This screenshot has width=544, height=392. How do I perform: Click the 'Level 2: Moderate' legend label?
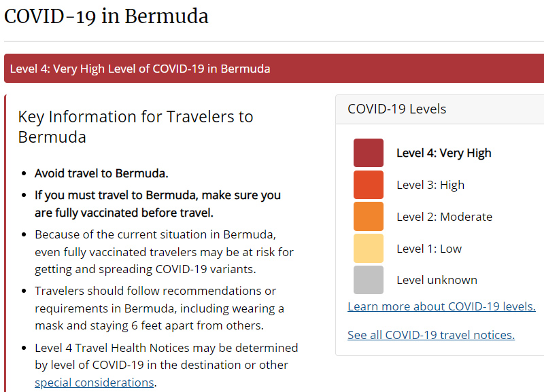pos(444,217)
